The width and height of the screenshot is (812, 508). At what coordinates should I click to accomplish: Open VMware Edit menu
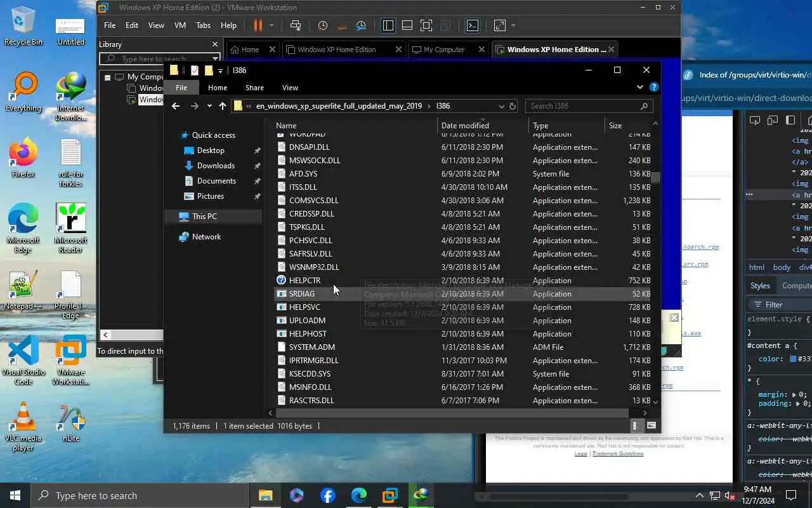pyautogui.click(x=132, y=25)
